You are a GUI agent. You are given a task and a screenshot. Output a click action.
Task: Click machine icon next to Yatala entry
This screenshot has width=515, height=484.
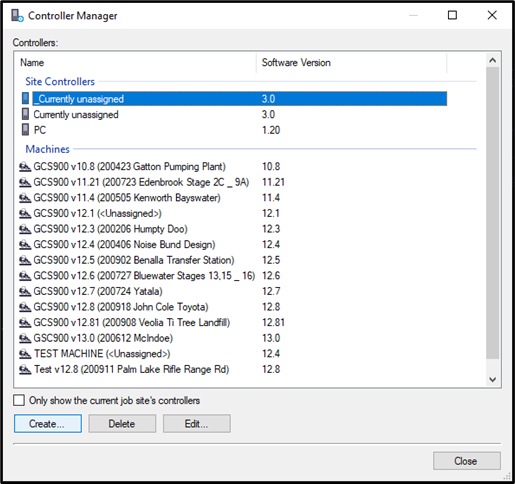pos(25,291)
